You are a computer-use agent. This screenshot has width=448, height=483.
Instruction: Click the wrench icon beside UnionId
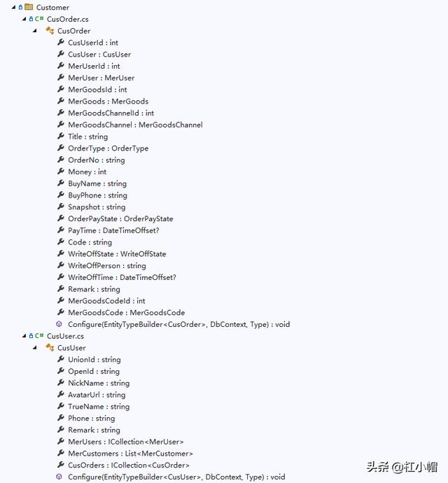click(x=61, y=359)
